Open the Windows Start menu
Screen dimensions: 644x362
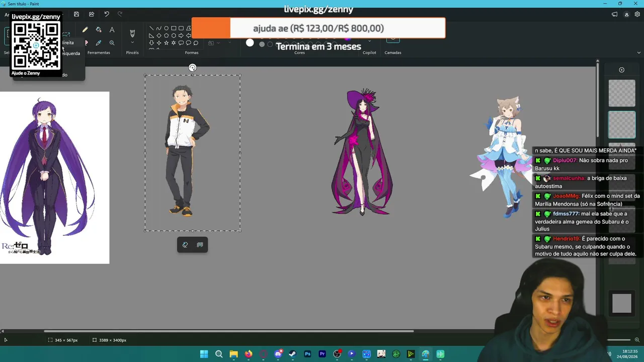coord(204,354)
